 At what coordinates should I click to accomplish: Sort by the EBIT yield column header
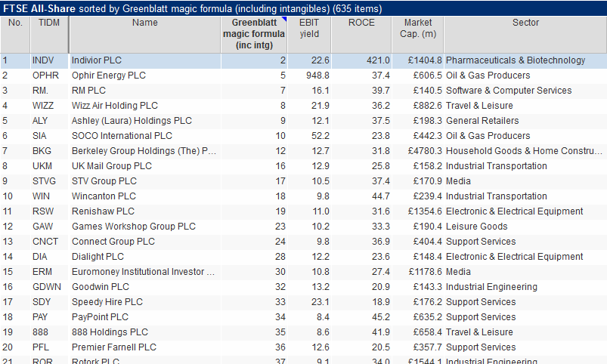[x=309, y=35]
